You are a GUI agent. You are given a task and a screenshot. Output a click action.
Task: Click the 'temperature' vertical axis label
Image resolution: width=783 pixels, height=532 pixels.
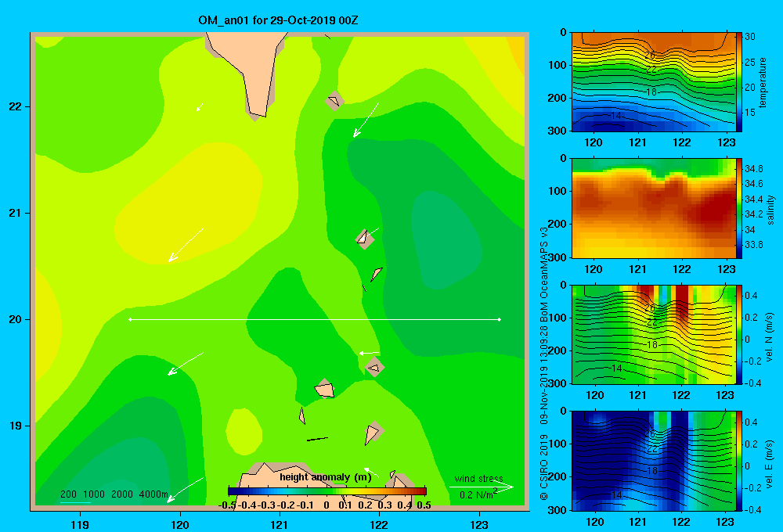[x=763, y=82]
